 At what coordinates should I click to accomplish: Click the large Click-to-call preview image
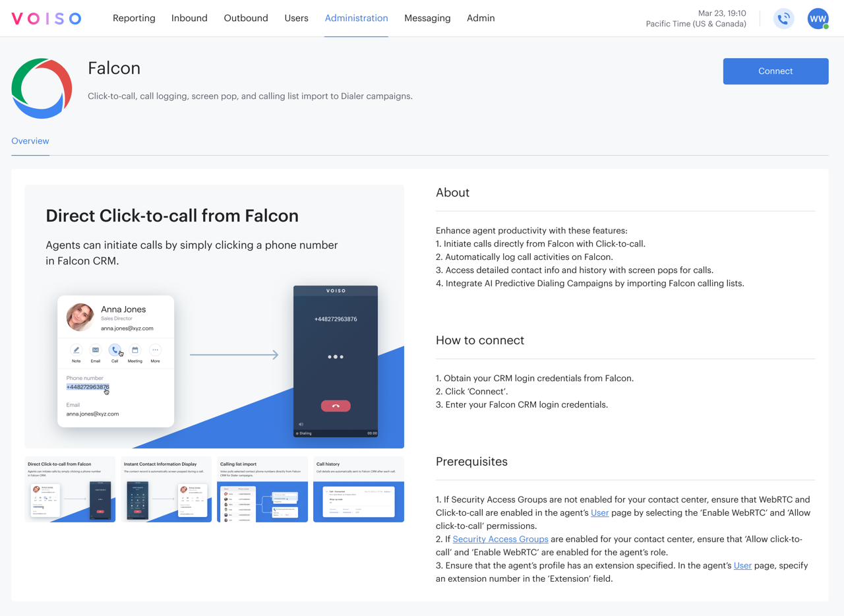214,317
